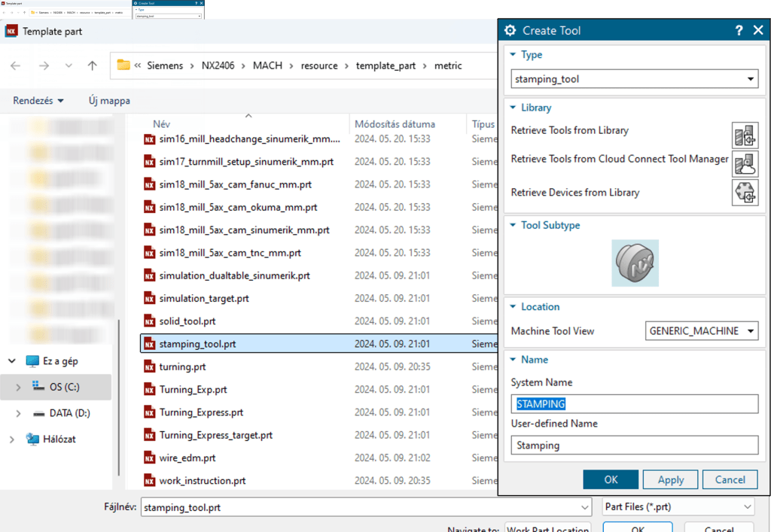Viewport: 771px width, 532px height.
Task: Collapse the Library section
Action: (x=513, y=108)
